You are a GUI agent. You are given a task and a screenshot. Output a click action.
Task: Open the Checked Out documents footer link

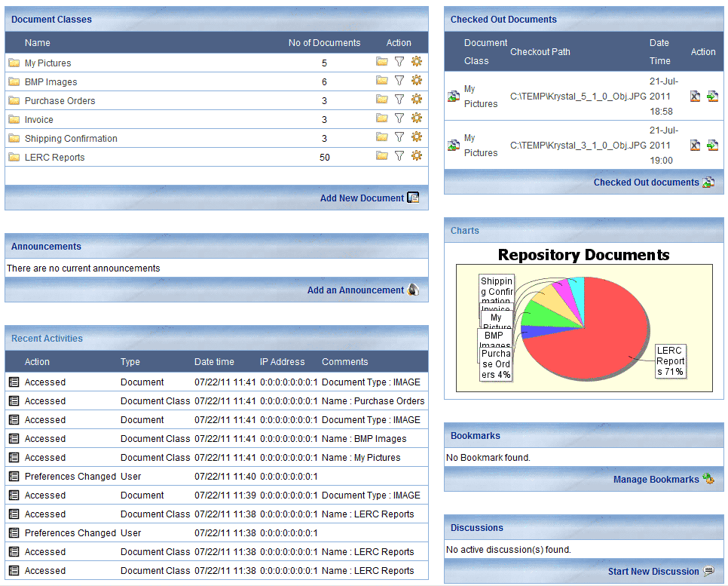point(647,183)
